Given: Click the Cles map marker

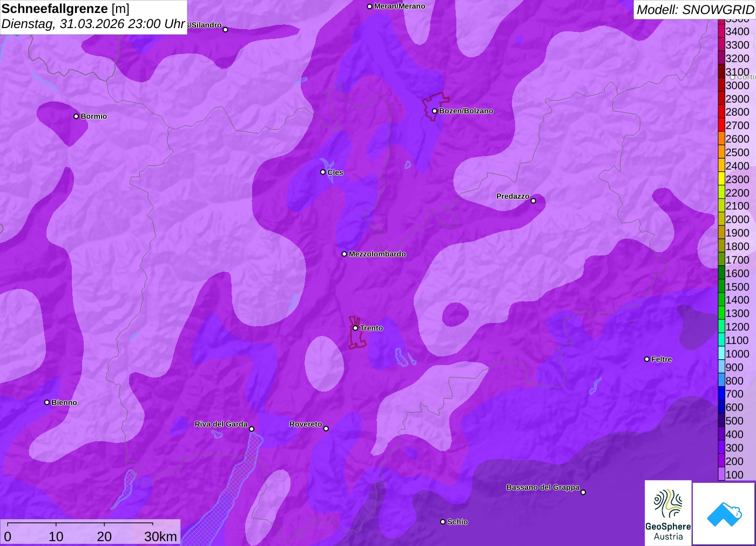Looking at the screenshot, I should (x=323, y=172).
